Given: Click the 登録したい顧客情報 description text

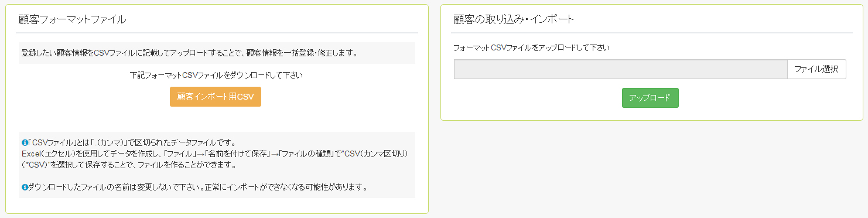Looking at the screenshot, I should [x=189, y=53].
